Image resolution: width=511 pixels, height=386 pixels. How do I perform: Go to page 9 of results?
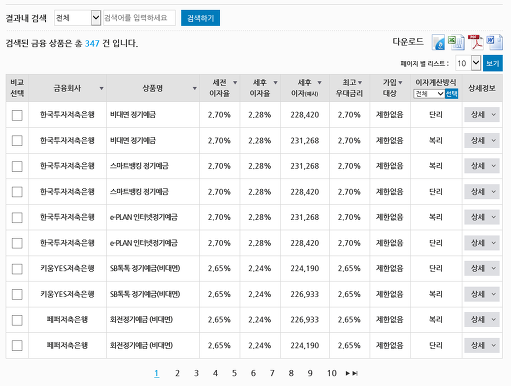tap(310, 373)
